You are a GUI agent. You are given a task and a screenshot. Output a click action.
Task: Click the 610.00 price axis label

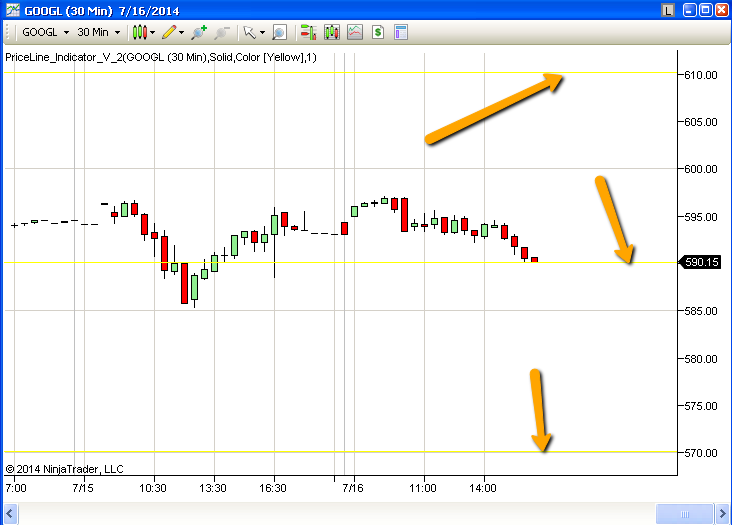coord(700,75)
